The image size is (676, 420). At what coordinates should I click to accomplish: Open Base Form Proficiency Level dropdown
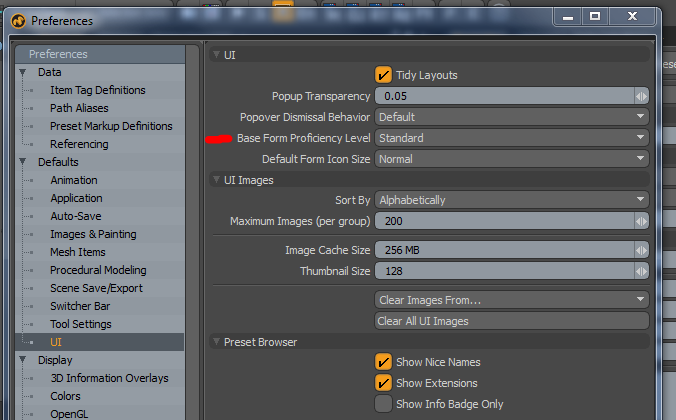(x=511, y=138)
